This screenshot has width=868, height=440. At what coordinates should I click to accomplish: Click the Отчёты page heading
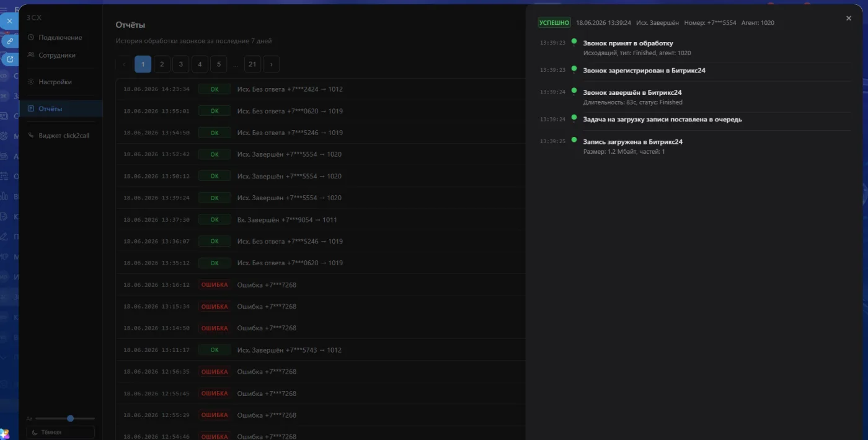coord(130,25)
